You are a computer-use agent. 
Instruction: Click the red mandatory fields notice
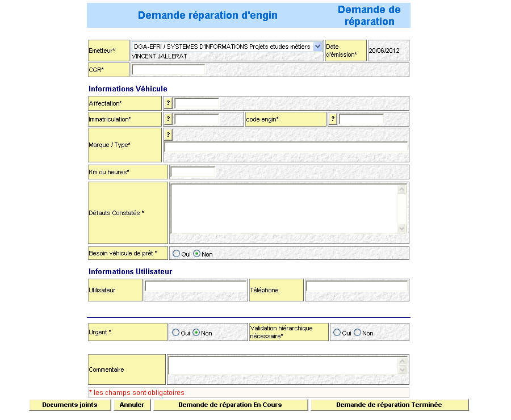pyautogui.click(x=136, y=393)
